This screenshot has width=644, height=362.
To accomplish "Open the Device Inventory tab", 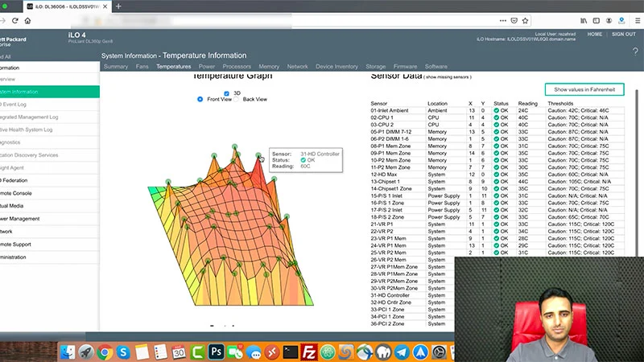I will [336, 67].
